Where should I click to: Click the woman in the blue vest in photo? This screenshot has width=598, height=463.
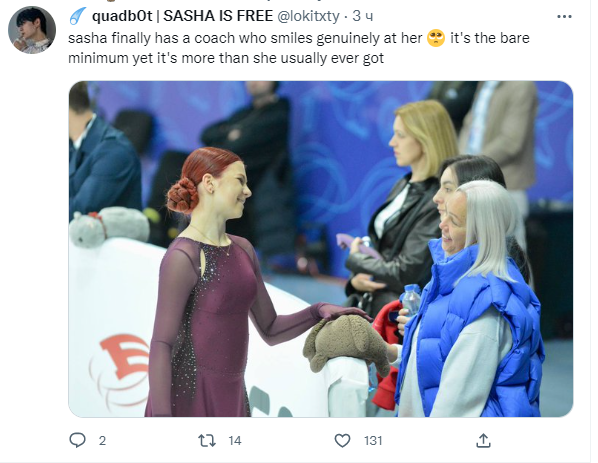[x=471, y=299]
